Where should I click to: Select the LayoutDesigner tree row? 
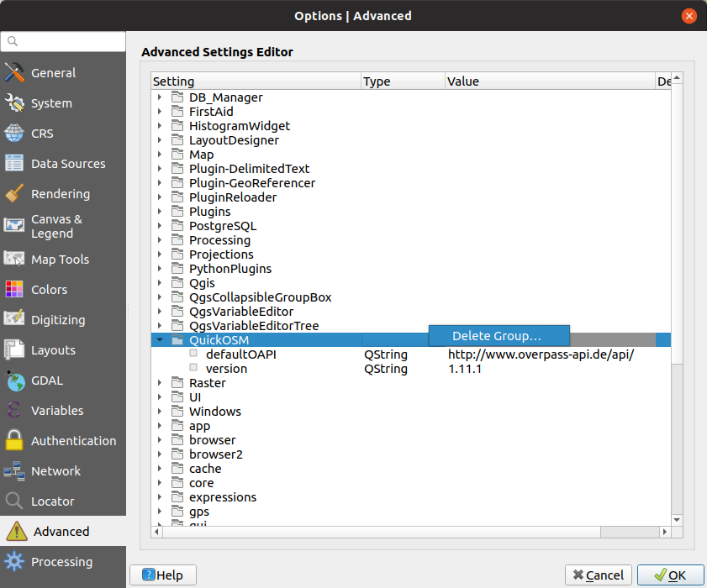(x=411, y=140)
